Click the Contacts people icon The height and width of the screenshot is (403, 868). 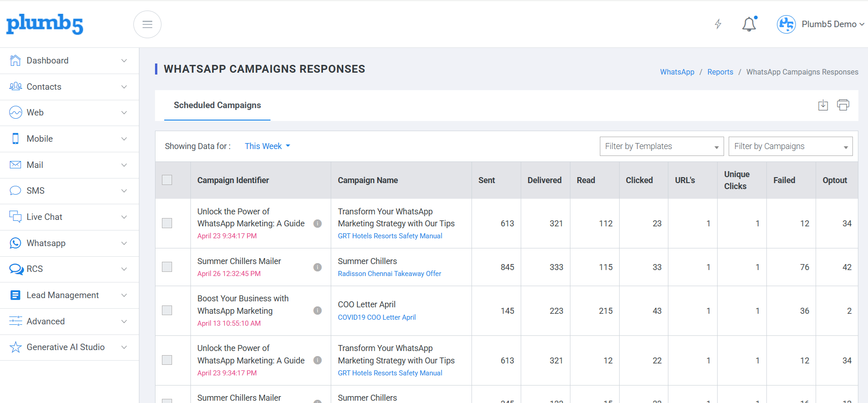[x=16, y=86]
